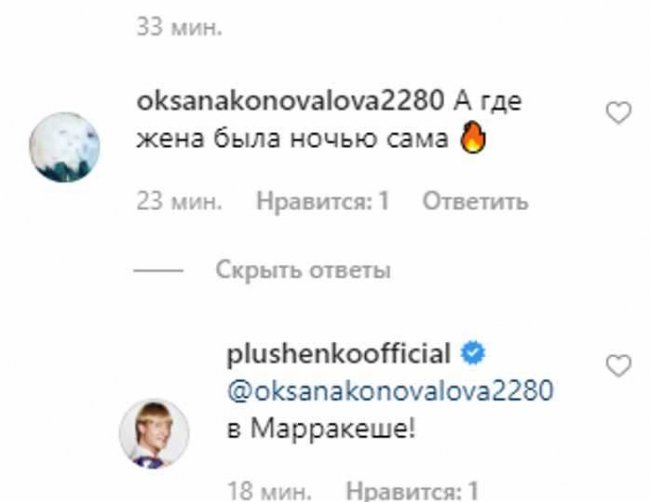This screenshot has width=650, height=502.
Task: View likes under plushenkoofficial's reply (Нравится: 1)
Action: pyautogui.click(x=412, y=491)
